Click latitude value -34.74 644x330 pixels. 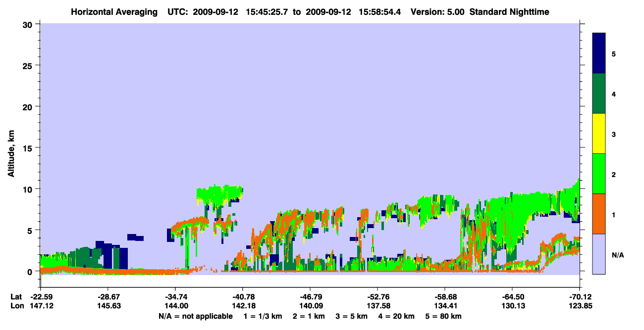click(x=175, y=297)
